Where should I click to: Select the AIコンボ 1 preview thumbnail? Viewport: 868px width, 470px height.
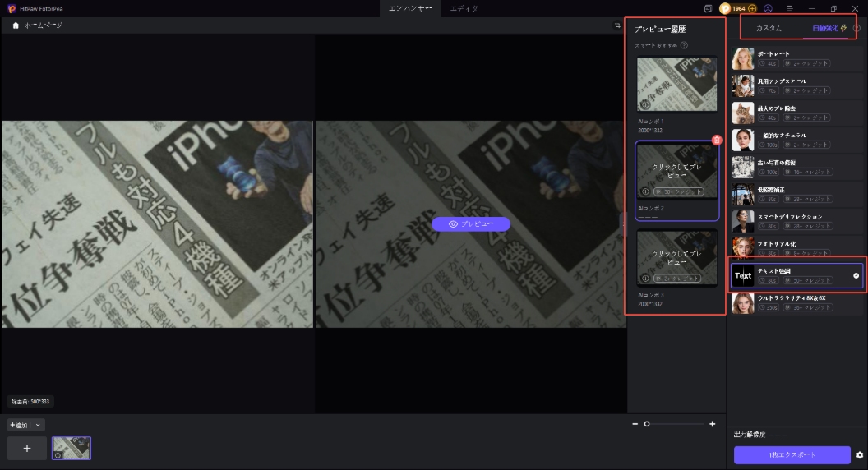coord(676,84)
